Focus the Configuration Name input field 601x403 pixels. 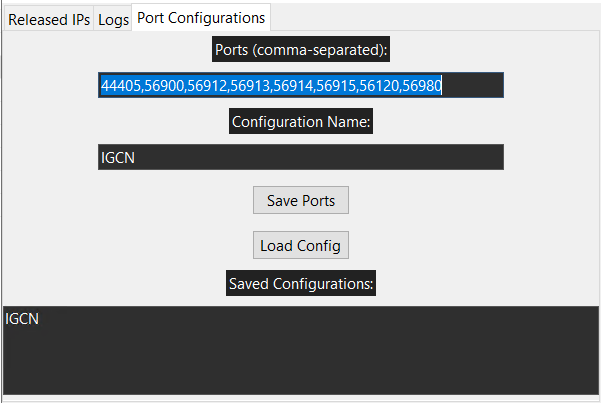pyautogui.click(x=301, y=157)
